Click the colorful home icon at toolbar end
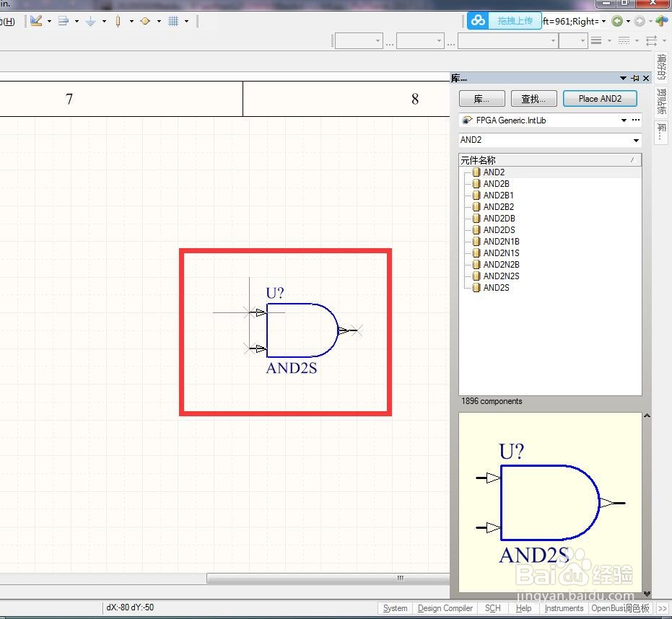This screenshot has width=672, height=619. point(662,21)
